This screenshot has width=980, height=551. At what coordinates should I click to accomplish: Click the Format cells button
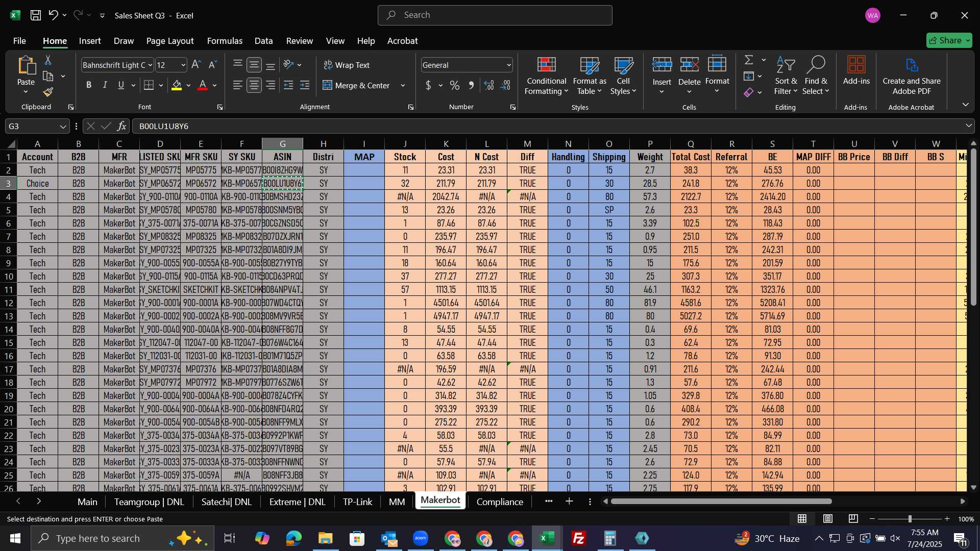[x=717, y=76]
